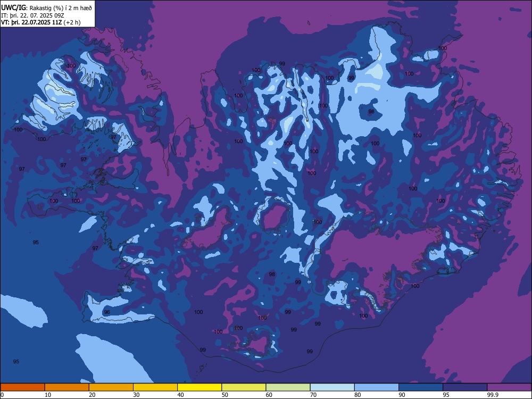Click the bright yellow 40–50 legend swatch

[199, 387]
